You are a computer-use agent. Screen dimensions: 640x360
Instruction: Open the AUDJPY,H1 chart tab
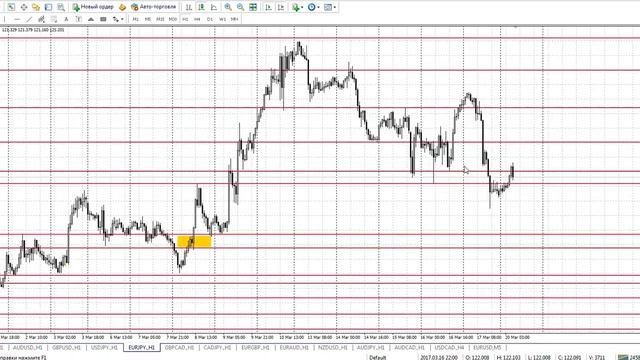pyautogui.click(x=371, y=348)
